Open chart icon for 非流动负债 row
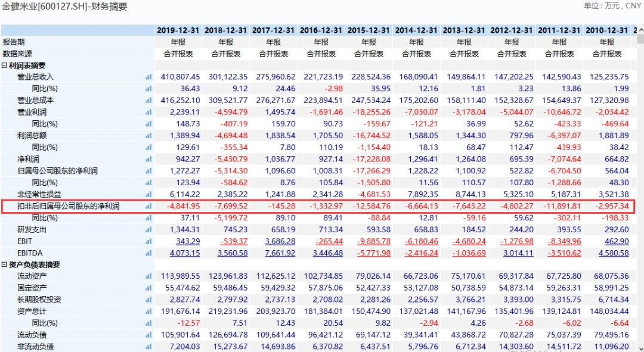Viewport: 644px width, 352px height. point(148,347)
